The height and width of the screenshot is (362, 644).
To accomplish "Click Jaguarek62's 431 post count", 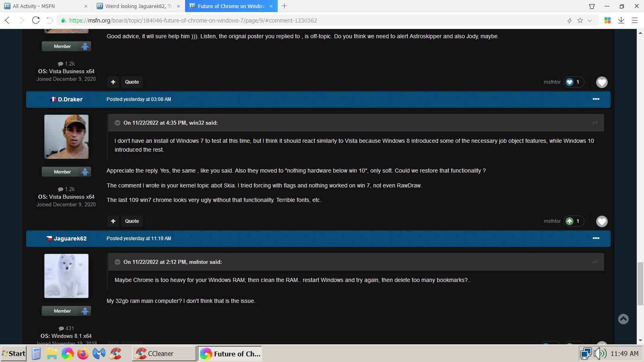I will coord(66,328).
